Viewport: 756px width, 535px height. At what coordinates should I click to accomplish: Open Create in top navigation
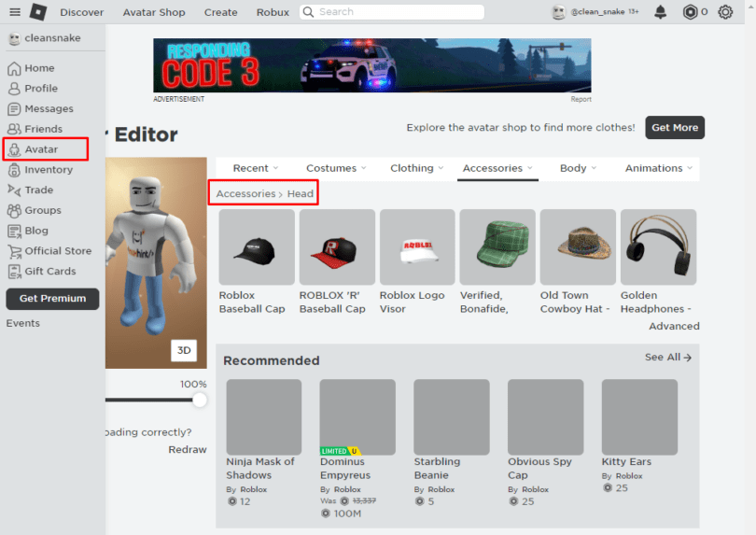pos(220,12)
